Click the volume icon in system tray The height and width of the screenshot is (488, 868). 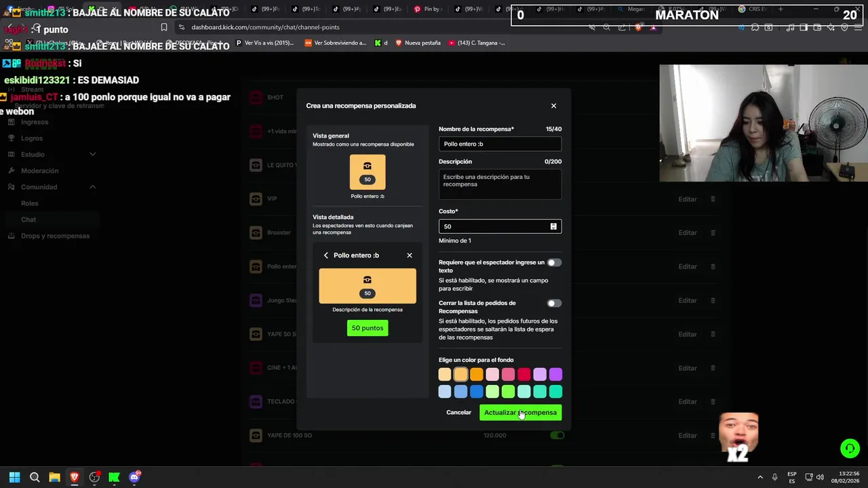pyautogui.click(x=821, y=477)
